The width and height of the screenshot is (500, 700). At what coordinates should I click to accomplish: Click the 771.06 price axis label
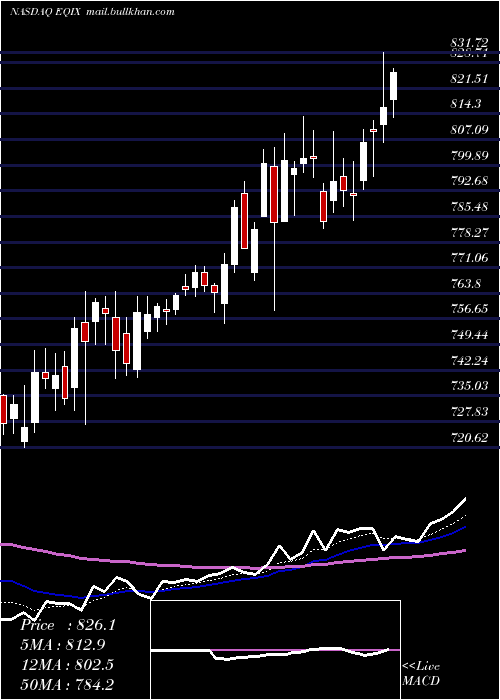pyautogui.click(x=469, y=258)
